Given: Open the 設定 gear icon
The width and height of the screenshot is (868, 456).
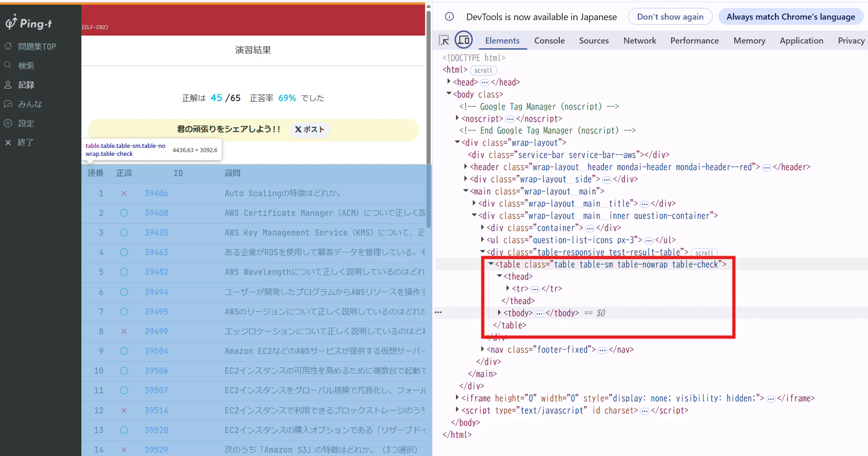Looking at the screenshot, I should 8,123.
